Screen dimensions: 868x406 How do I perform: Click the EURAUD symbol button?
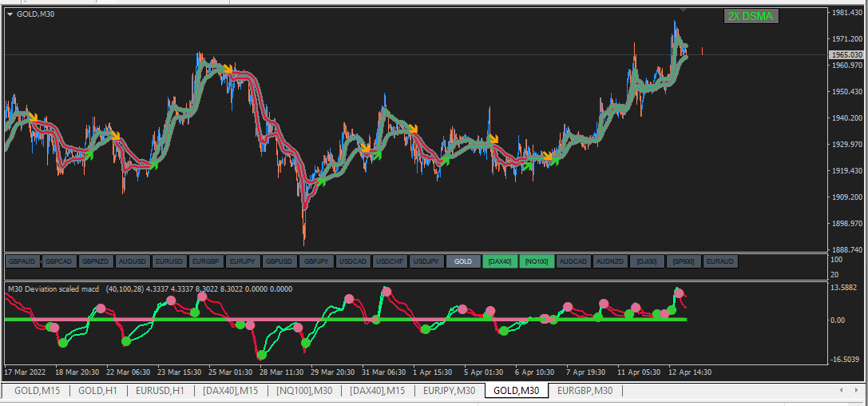pos(720,261)
